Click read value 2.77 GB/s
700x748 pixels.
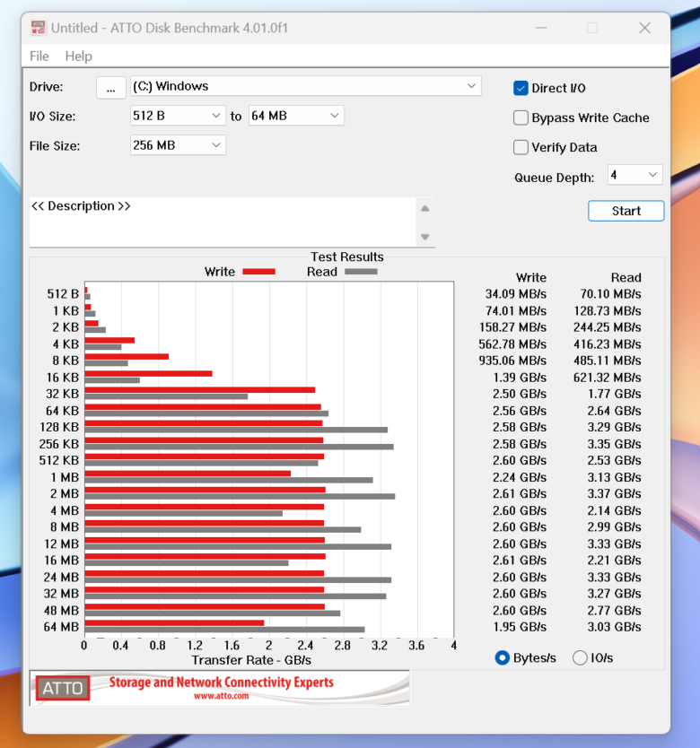pos(614,611)
